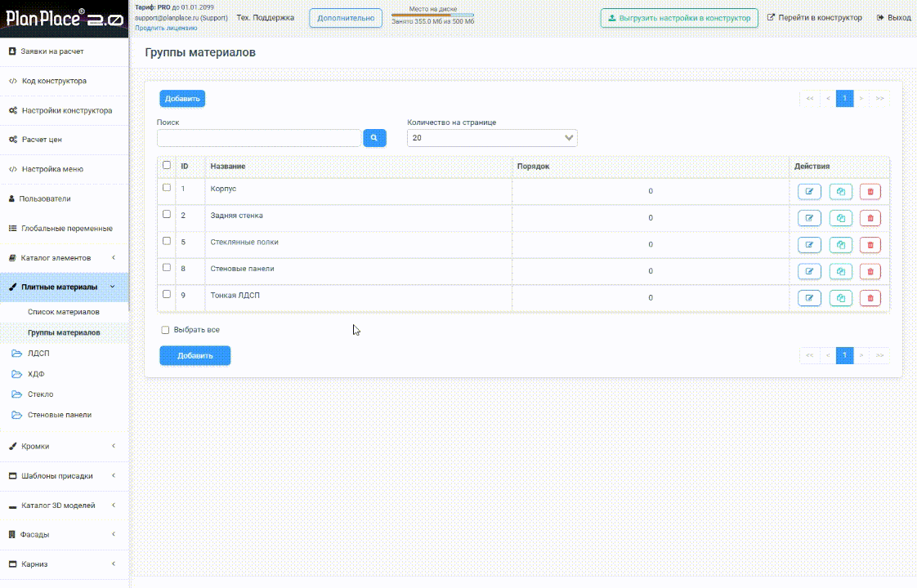Expand the Карниз section
Screen dimensions: 917x588
coord(64,564)
